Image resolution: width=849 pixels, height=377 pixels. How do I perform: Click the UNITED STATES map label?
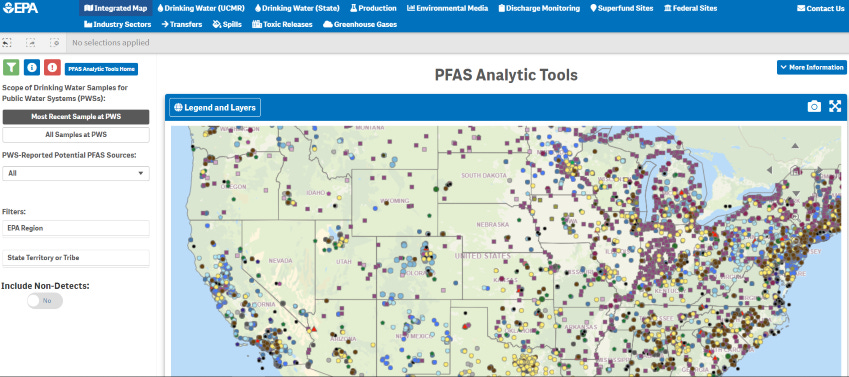482,256
